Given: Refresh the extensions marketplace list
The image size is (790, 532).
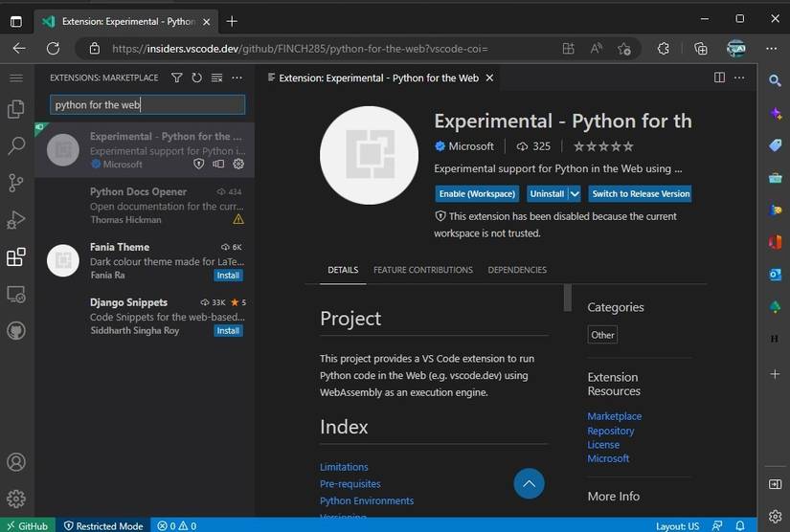Looking at the screenshot, I should tap(196, 78).
